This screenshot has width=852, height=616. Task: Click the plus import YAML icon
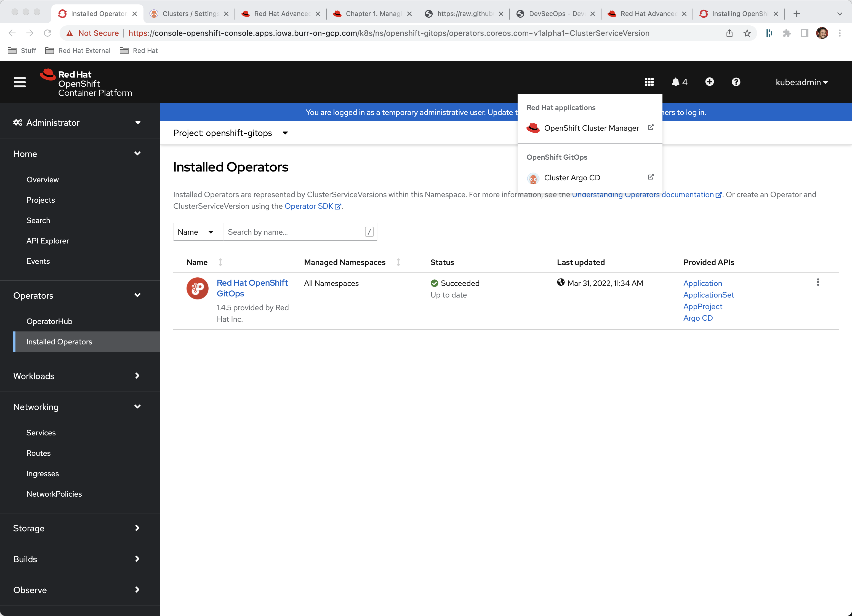(709, 82)
